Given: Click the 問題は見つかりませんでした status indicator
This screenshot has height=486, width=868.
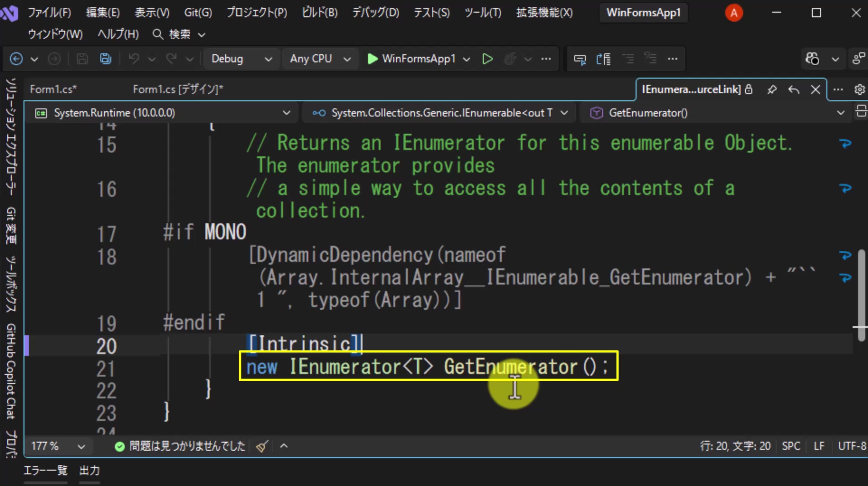Looking at the screenshot, I should click(x=180, y=446).
